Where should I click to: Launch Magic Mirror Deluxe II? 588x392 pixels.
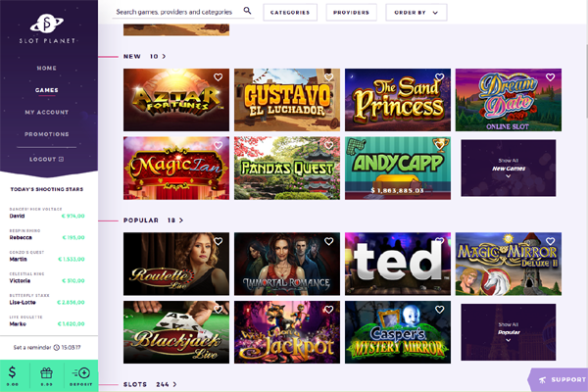[508, 264]
